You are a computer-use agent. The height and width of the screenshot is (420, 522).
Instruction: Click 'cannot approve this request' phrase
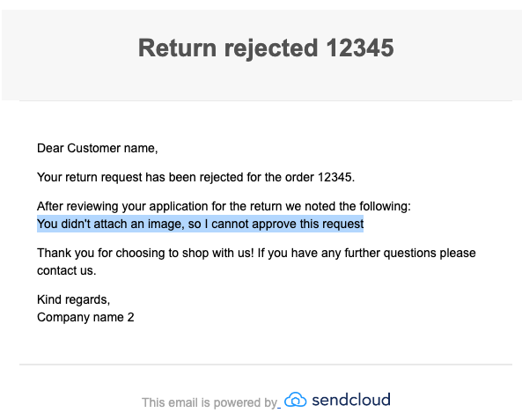pyautogui.click(x=287, y=224)
